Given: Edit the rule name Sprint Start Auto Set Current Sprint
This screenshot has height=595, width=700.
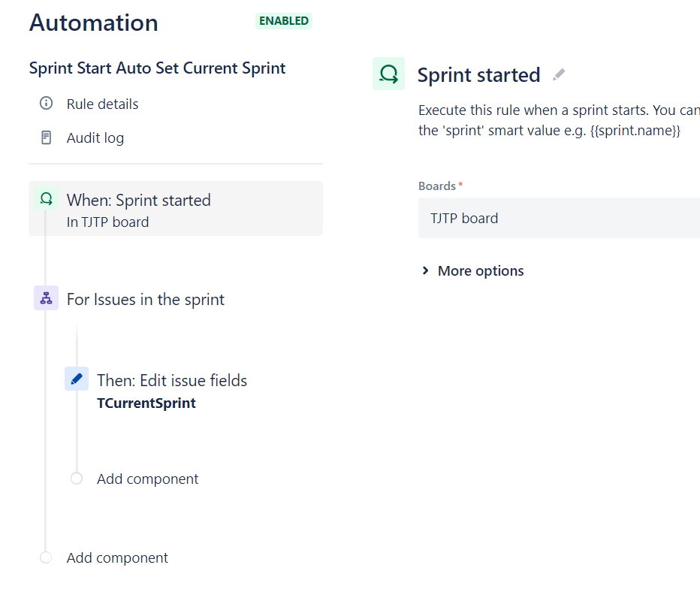Looking at the screenshot, I should [157, 68].
